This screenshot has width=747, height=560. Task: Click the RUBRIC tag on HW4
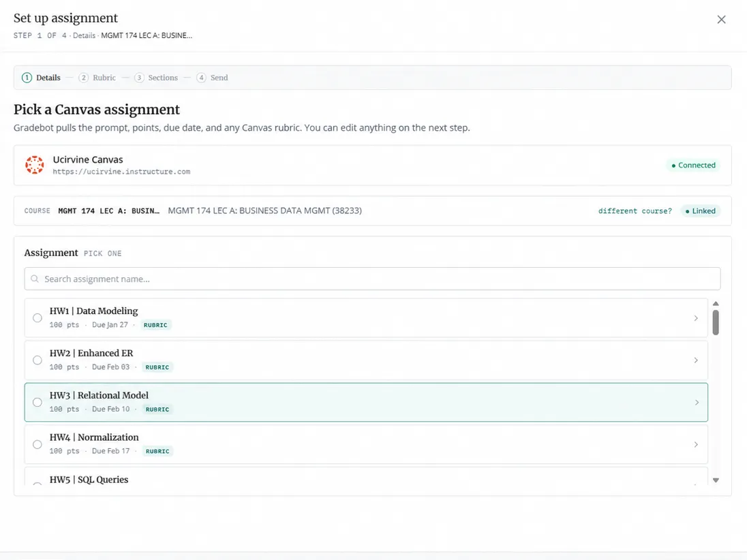point(157,452)
